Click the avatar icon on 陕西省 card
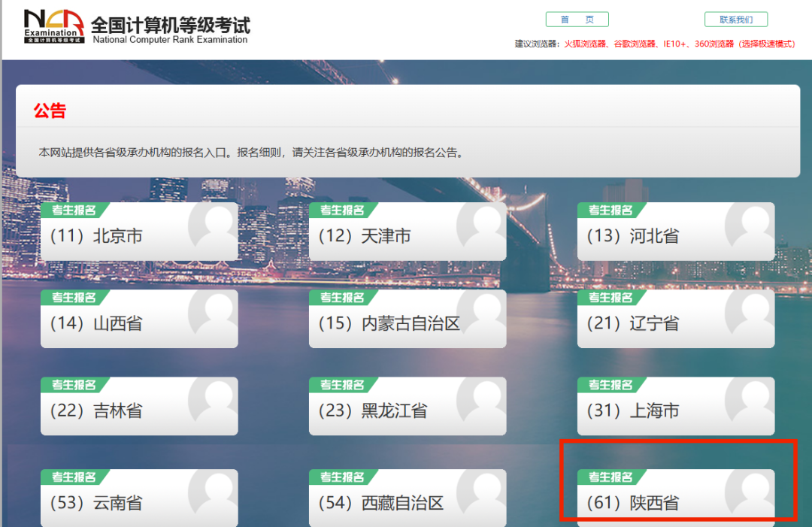The width and height of the screenshot is (812, 527). [750, 493]
